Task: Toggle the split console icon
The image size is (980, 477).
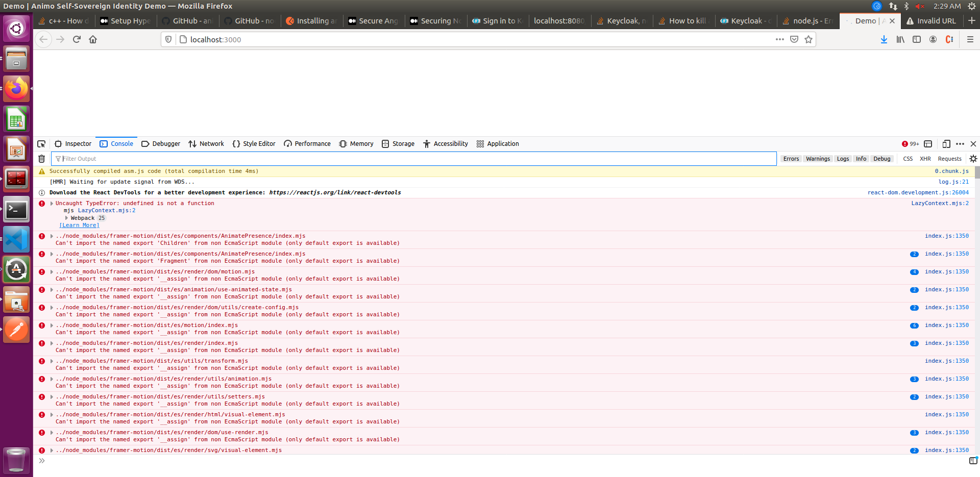Action: click(928, 144)
